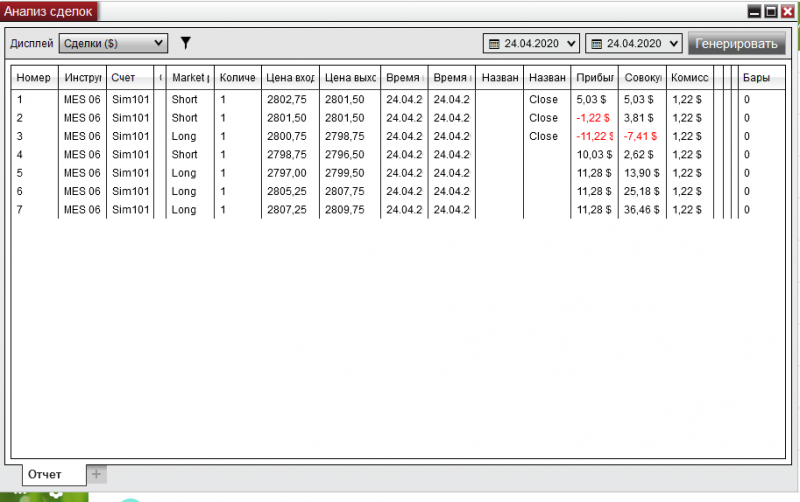Sort by the Комиссия column header
The height and width of the screenshot is (502, 800).
point(690,78)
